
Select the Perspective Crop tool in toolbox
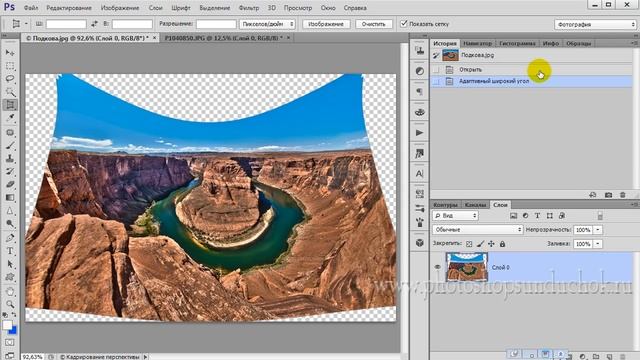tap(10, 105)
